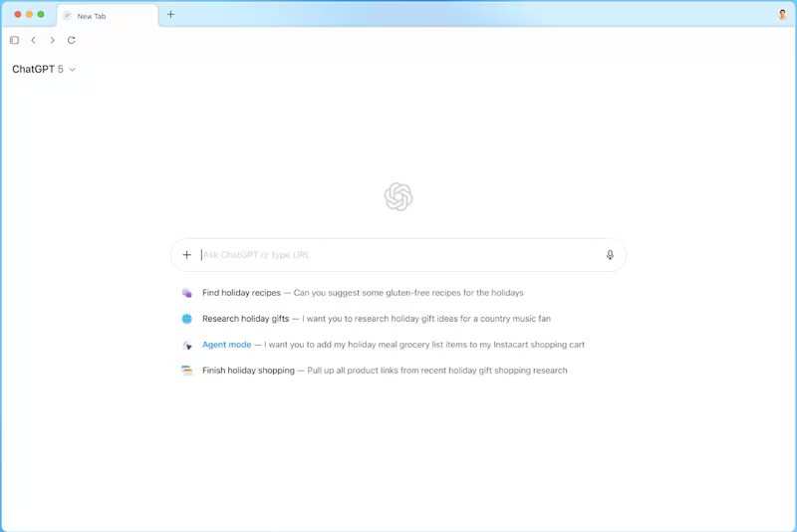Expand the ChatGPT 5 model dropdown
The width and height of the screenshot is (797, 532).
[x=44, y=69]
